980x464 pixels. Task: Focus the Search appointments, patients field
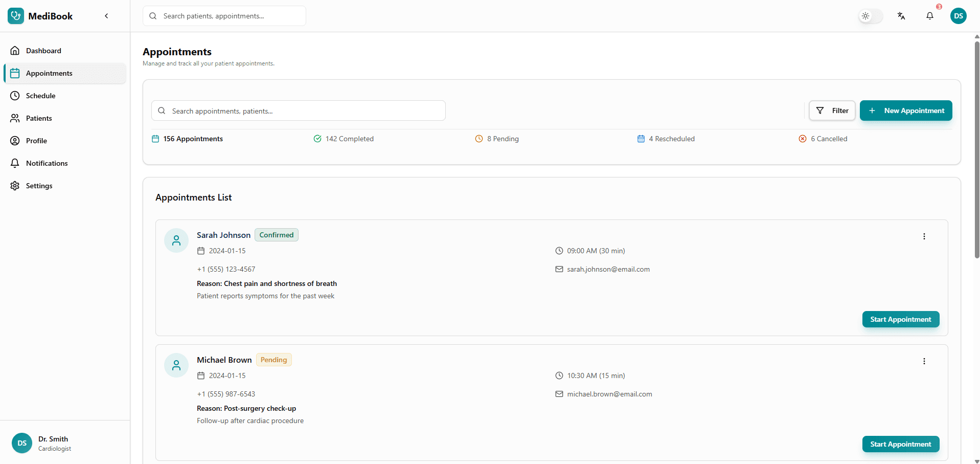(299, 111)
